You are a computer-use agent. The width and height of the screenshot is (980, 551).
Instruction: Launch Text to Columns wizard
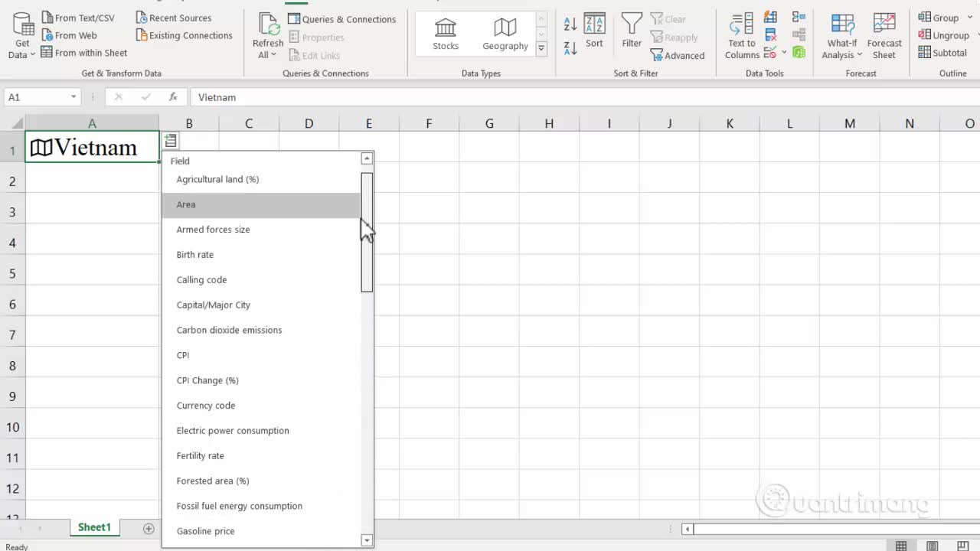coord(742,36)
